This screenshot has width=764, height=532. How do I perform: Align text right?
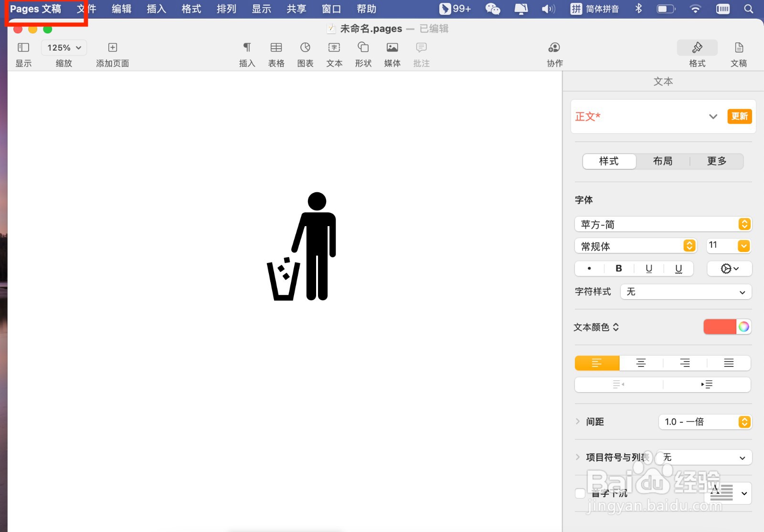pos(685,363)
